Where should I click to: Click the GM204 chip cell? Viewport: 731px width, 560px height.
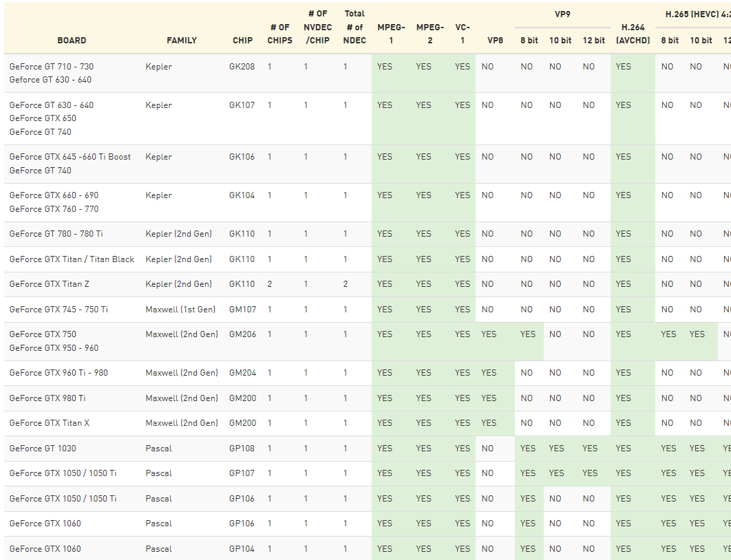click(x=242, y=373)
